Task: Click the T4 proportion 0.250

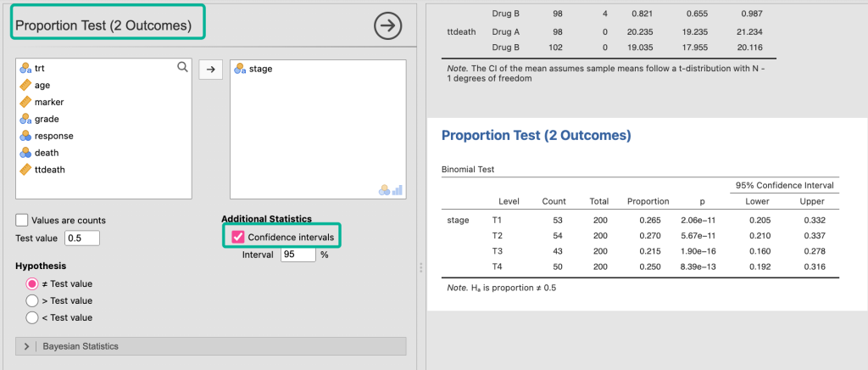Action: 650,266
